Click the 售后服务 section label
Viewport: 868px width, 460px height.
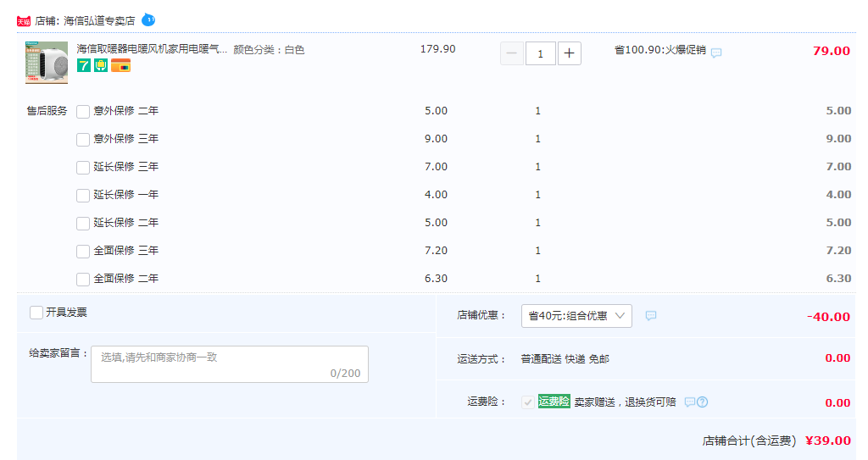[47, 111]
